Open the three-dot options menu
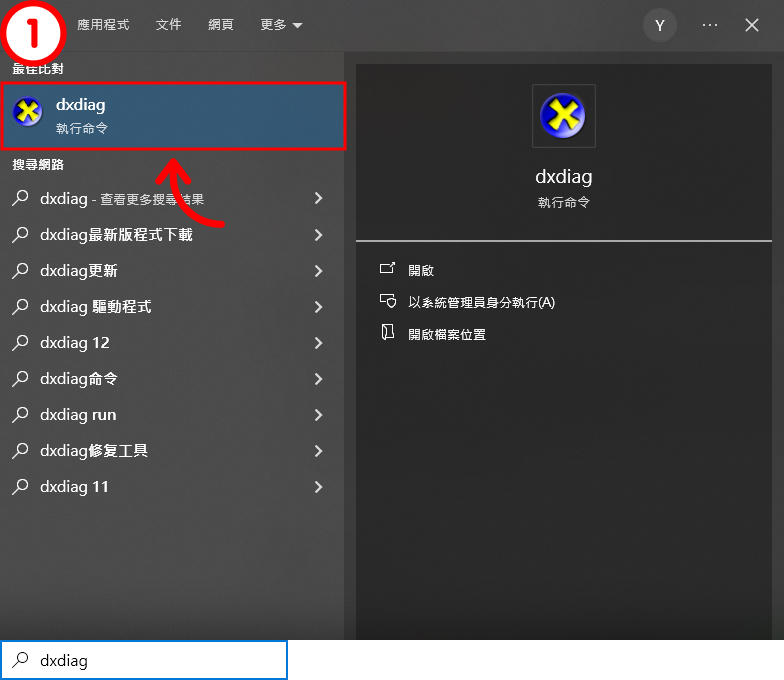 (x=710, y=25)
